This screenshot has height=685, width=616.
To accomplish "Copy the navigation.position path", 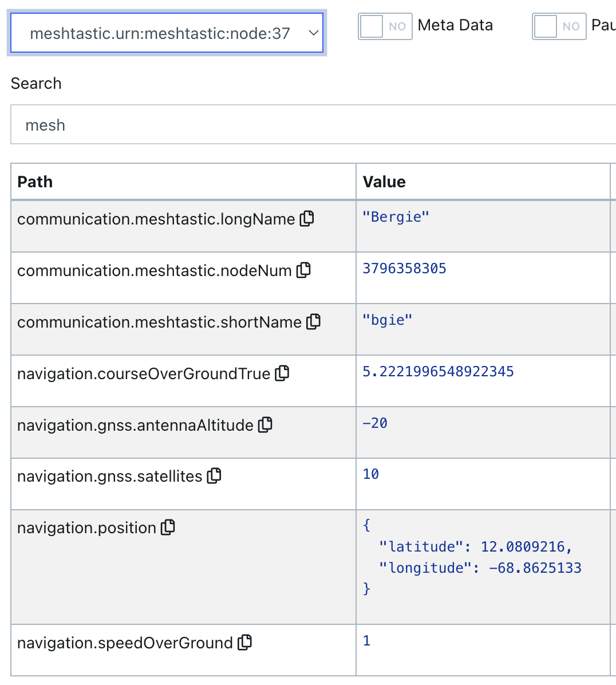I will 168,527.
